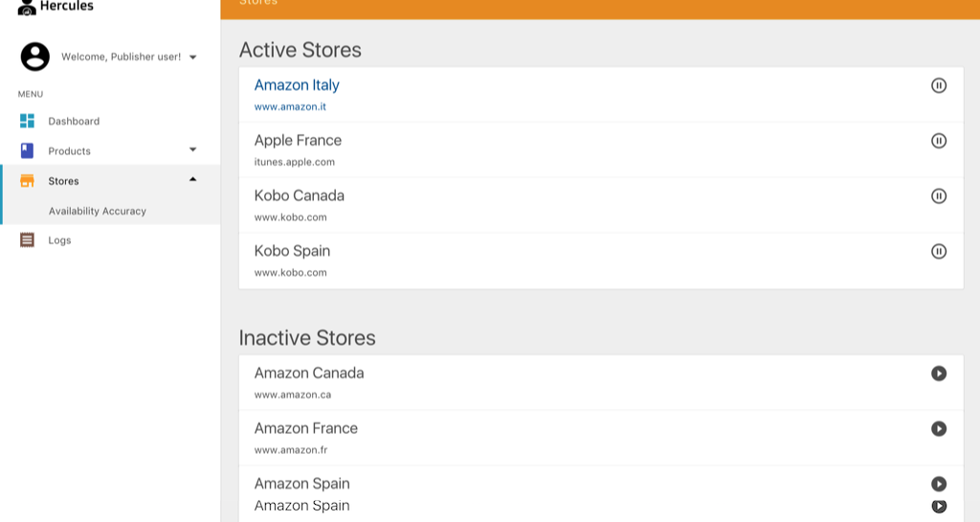Pause the Kobo Canada store
This screenshot has height=522, width=980.
(x=939, y=196)
